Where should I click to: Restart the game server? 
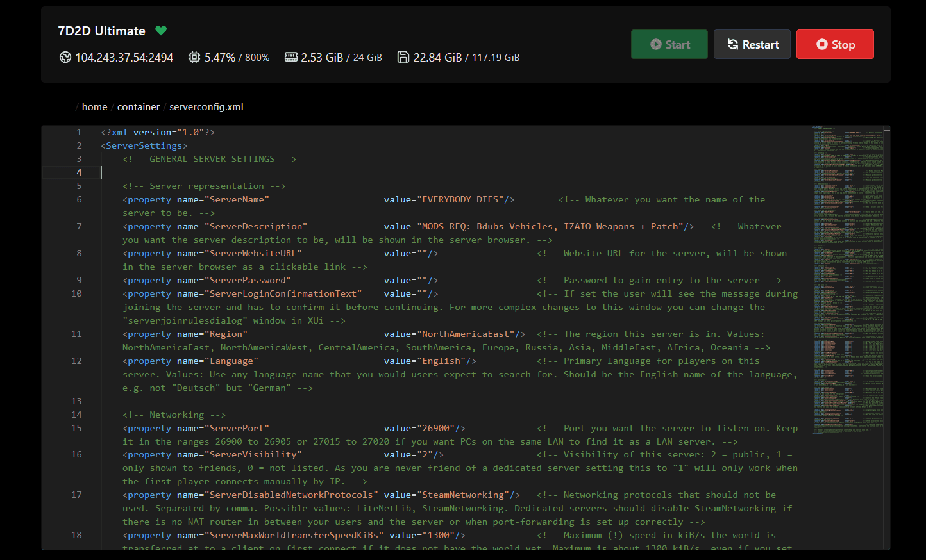click(x=752, y=44)
